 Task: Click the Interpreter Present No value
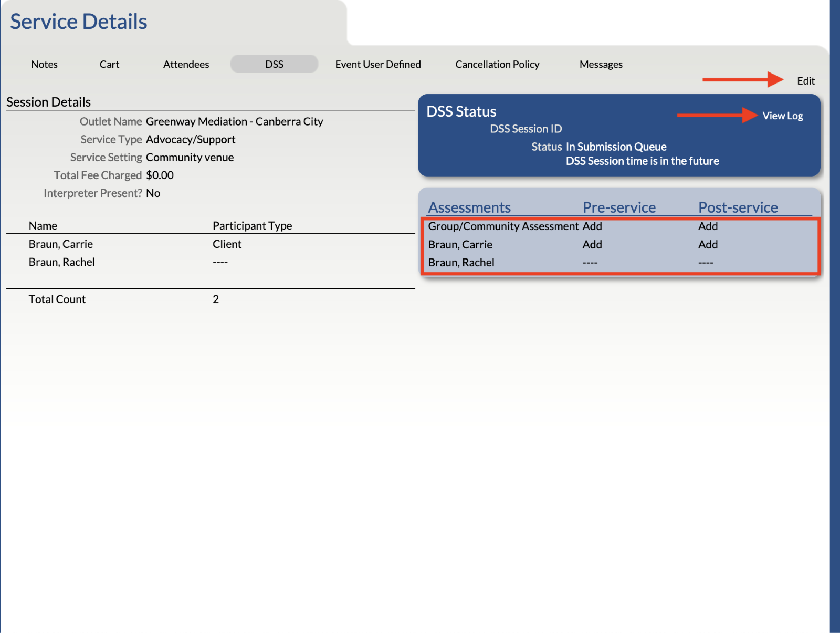coord(153,193)
